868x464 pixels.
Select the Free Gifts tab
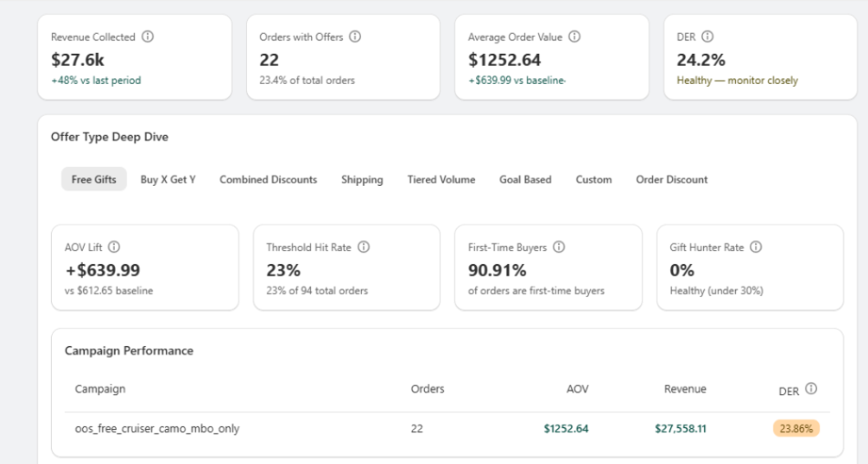pyautogui.click(x=93, y=179)
